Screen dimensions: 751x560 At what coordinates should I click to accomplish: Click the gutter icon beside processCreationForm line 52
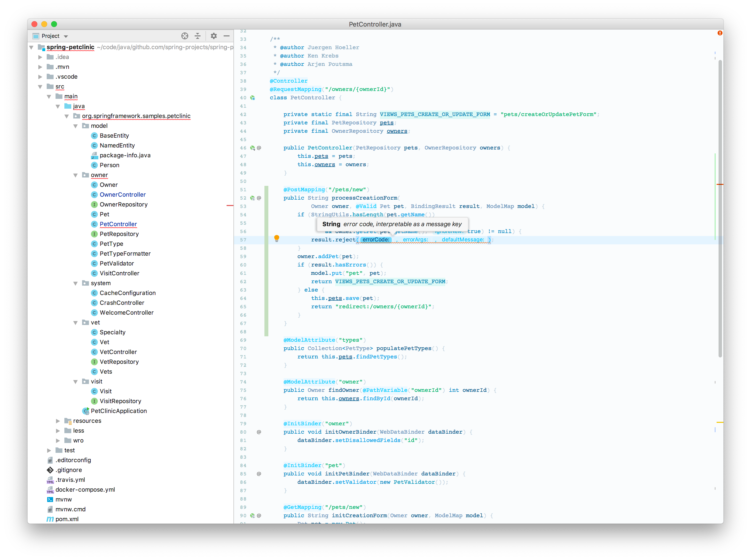click(252, 198)
